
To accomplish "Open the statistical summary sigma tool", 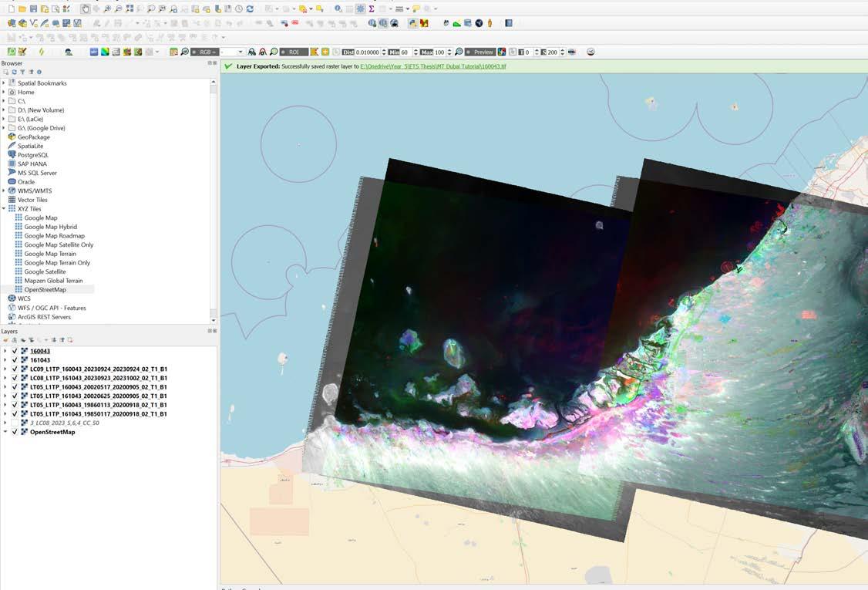I will pos(372,8).
